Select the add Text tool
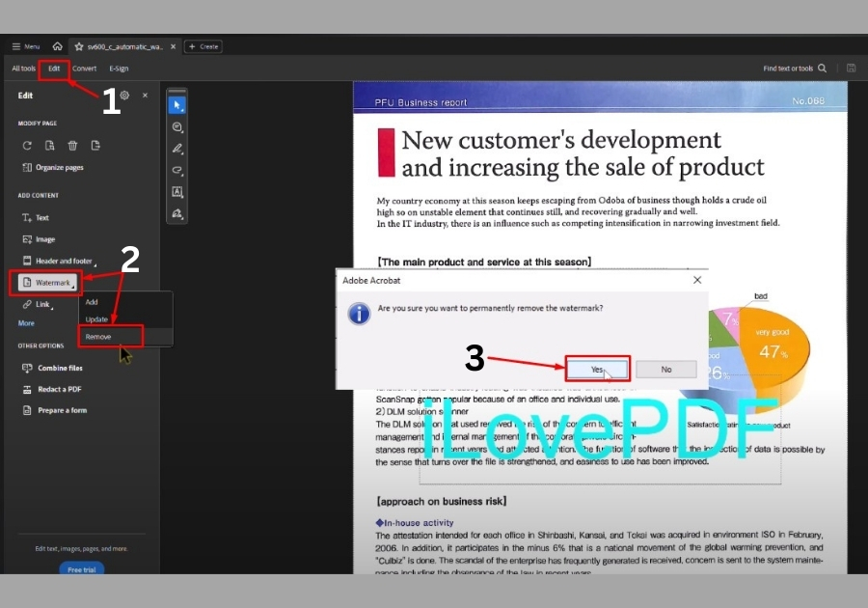This screenshot has height=608, width=868. point(36,217)
